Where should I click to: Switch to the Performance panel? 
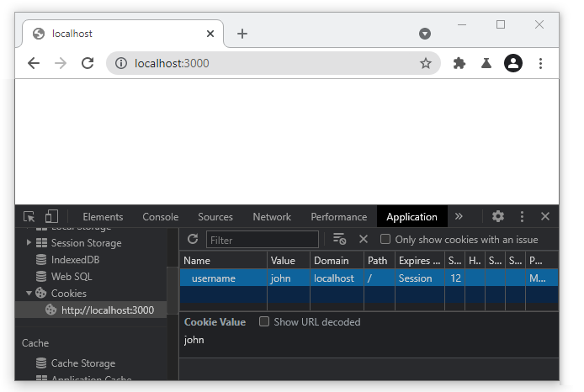coord(339,217)
